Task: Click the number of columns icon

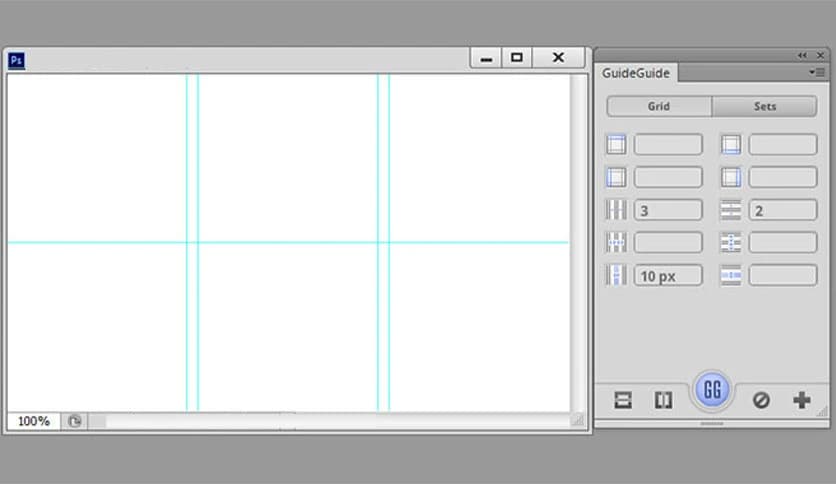Action: tap(616, 210)
